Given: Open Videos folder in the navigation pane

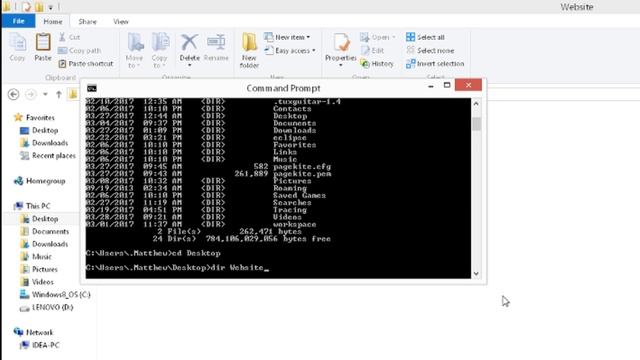Looking at the screenshot, I should pyautogui.click(x=37, y=282).
